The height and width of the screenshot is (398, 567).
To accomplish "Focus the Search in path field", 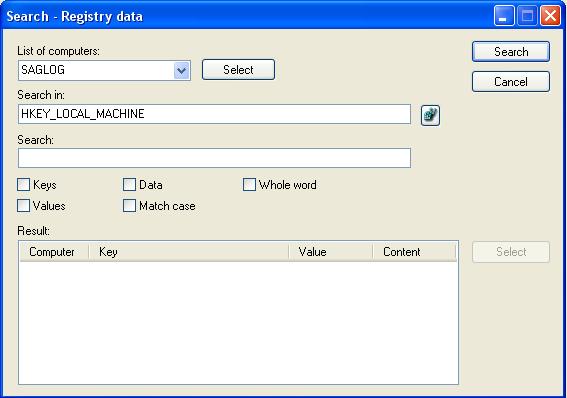I will click(214, 114).
